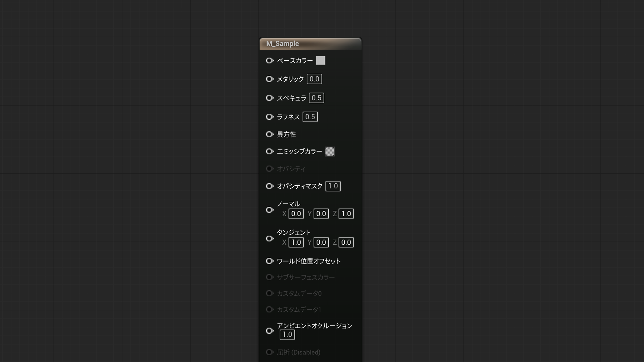Viewport: 644px width, 362px height.
Task: Click the ワールド位置オフセット label
Action: coord(309,261)
